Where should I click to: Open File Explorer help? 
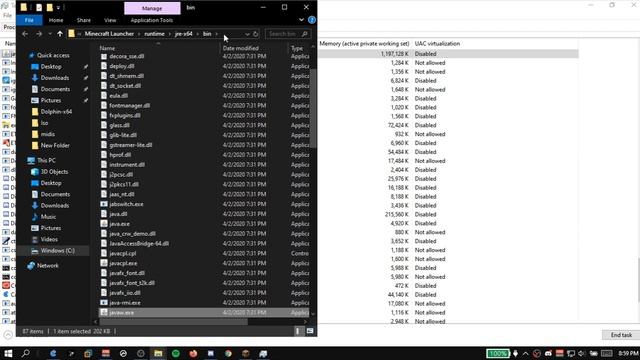tap(312, 20)
